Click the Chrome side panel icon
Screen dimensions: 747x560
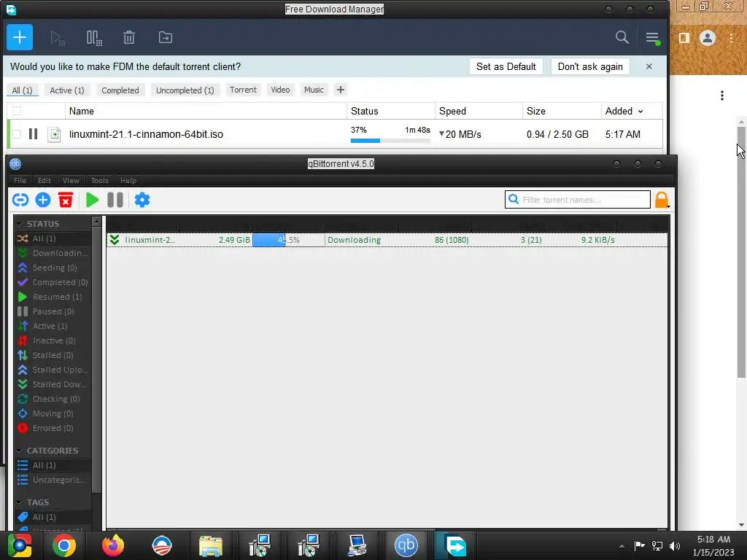point(684,38)
